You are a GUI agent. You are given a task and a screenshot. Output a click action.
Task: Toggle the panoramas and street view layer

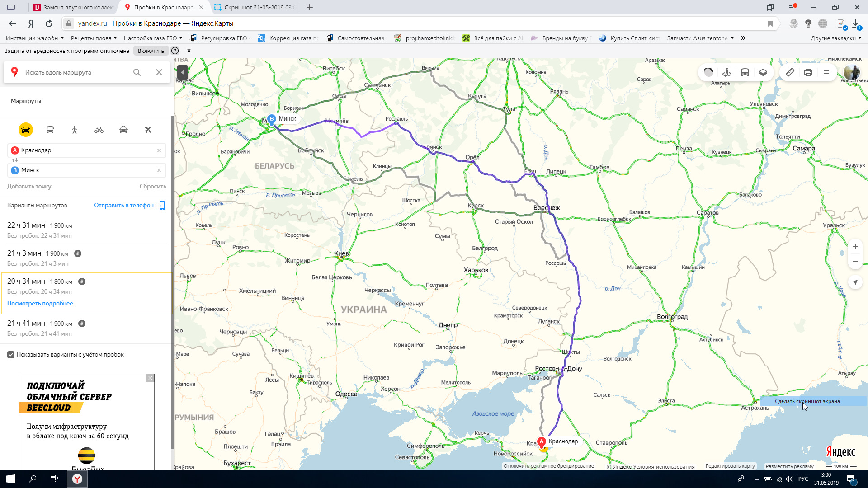tap(727, 72)
